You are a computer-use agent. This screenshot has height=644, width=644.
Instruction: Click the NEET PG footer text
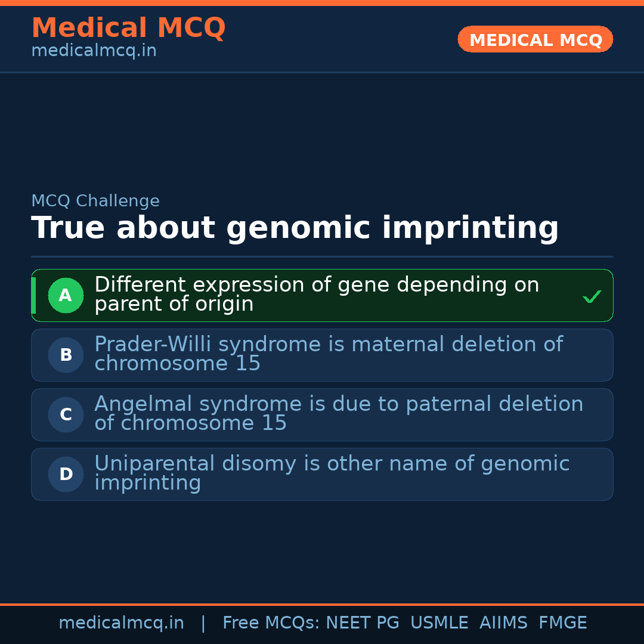(x=363, y=623)
